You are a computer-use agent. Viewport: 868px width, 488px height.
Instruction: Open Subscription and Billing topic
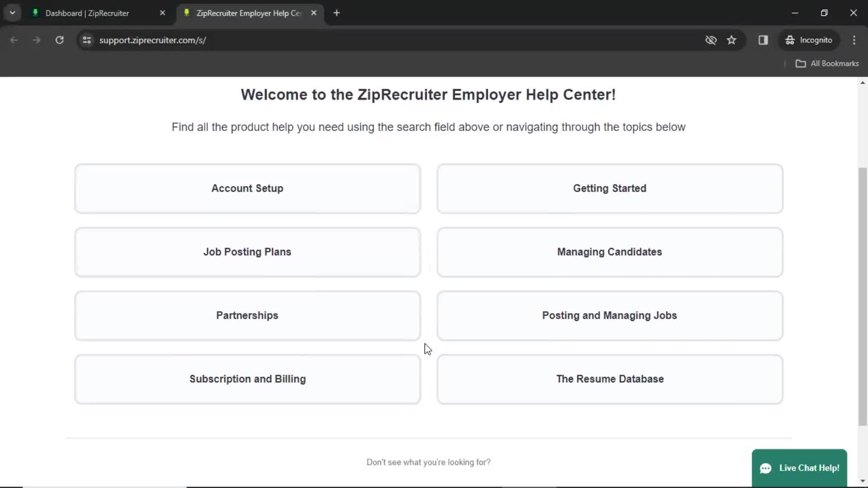[x=247, y=379]
